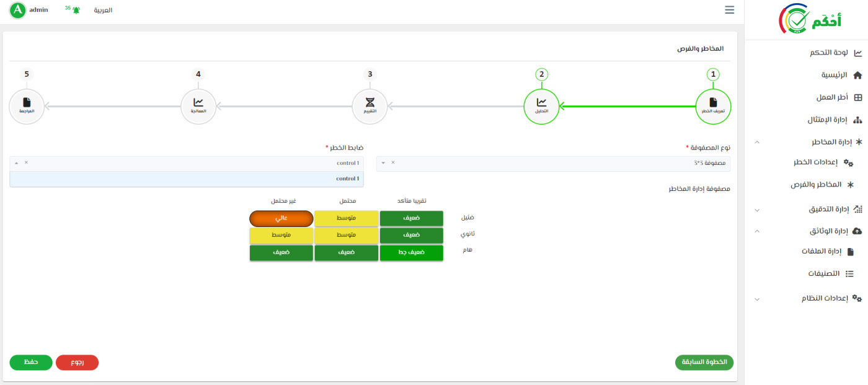This screenshot has width=868, height=385.
Task: Click the المخاطر والفرص page title
Action: [700, 48]
